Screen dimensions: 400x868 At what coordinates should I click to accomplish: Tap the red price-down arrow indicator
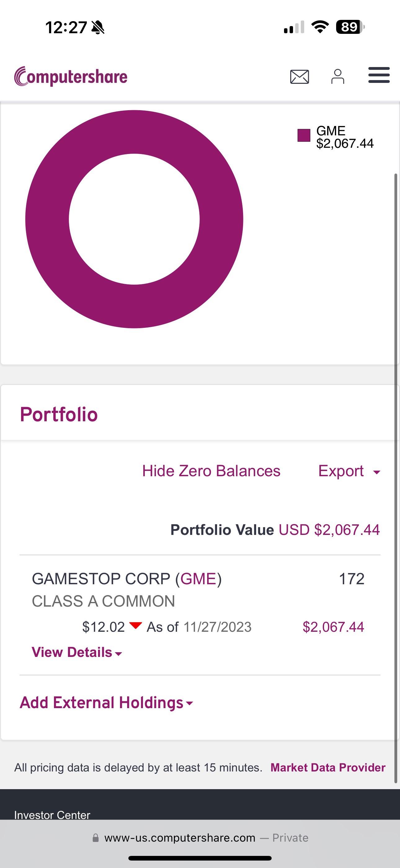pos(136,626)
